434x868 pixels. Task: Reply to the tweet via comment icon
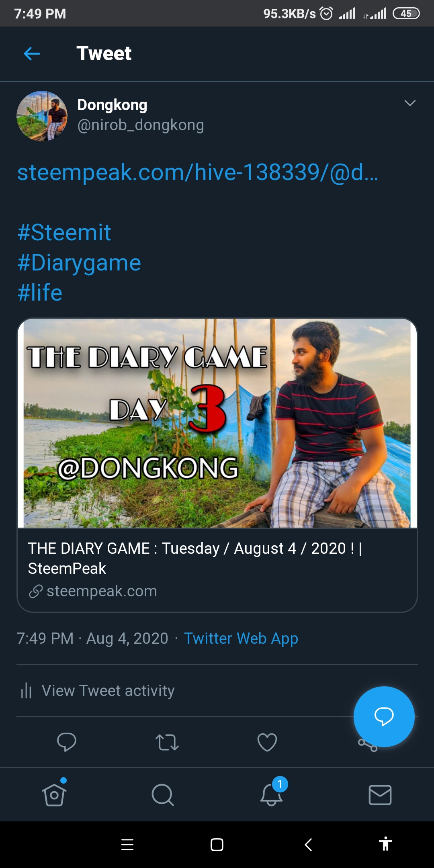67,742
